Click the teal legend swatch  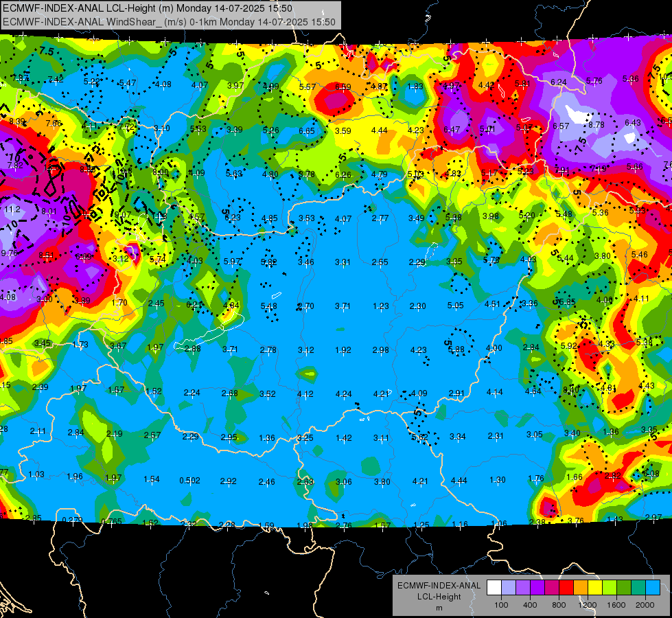tap(638, 588)
